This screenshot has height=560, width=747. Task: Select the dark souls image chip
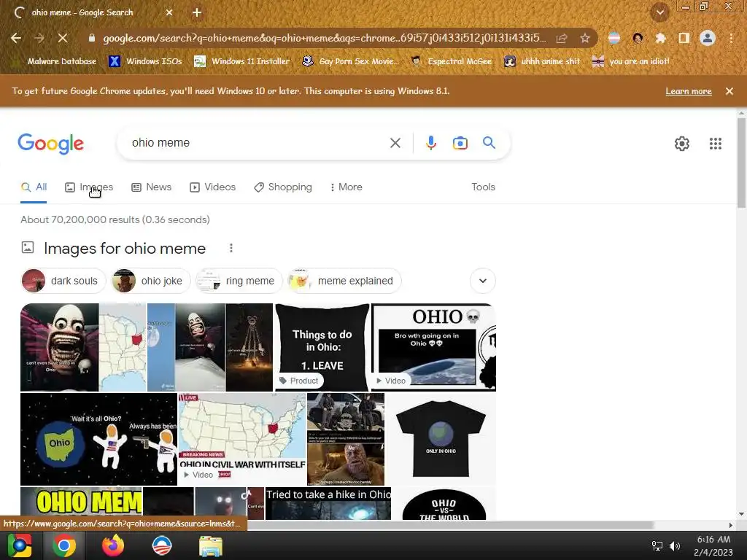point(63,281)
